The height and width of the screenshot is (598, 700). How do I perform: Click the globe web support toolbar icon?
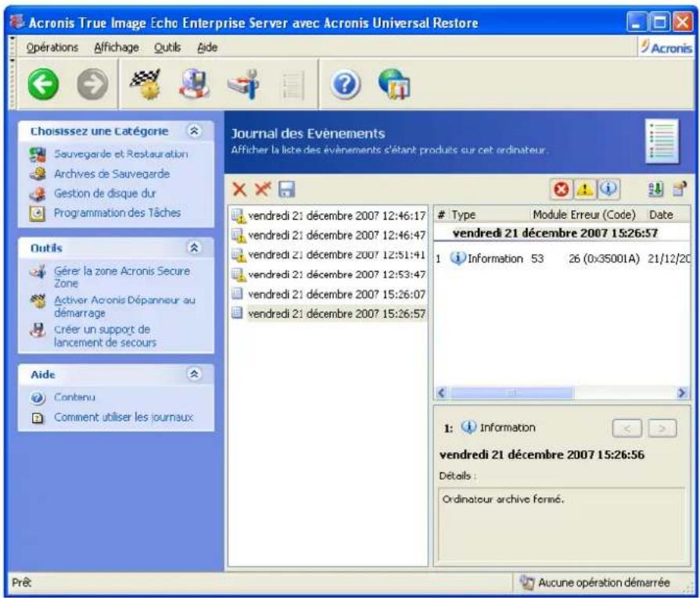(x=394, y=84)
